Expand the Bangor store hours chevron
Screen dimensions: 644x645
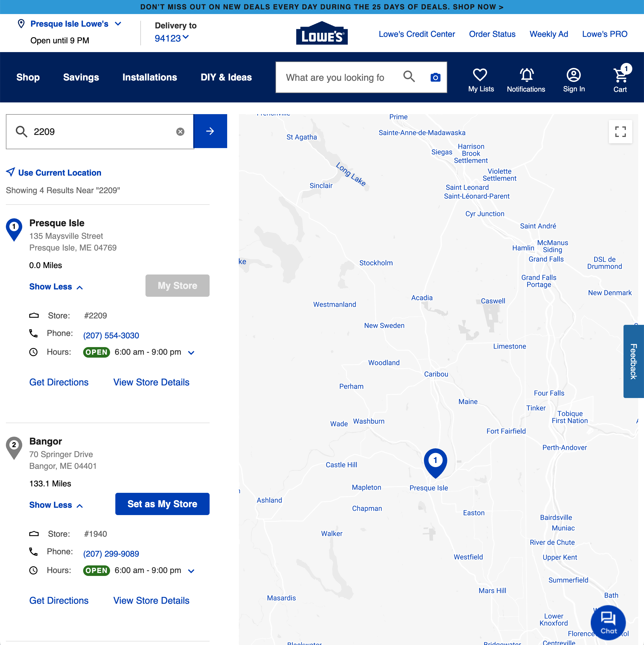click(x=191, y=571)
